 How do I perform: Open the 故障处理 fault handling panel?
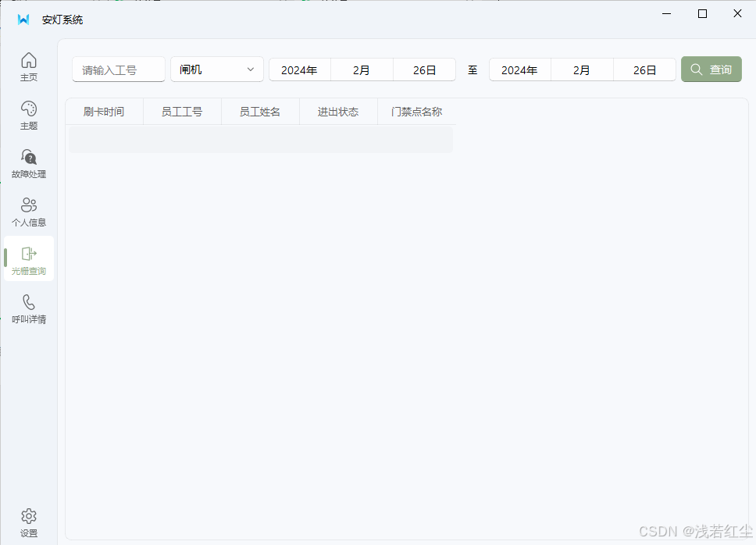click(x=29, y=163)
